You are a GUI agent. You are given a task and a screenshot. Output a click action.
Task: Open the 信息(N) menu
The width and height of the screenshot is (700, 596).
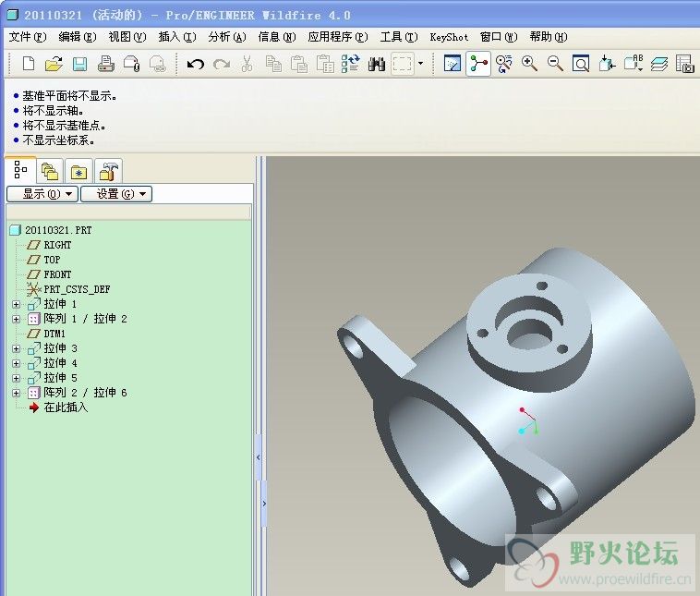[x=277, y=37]
